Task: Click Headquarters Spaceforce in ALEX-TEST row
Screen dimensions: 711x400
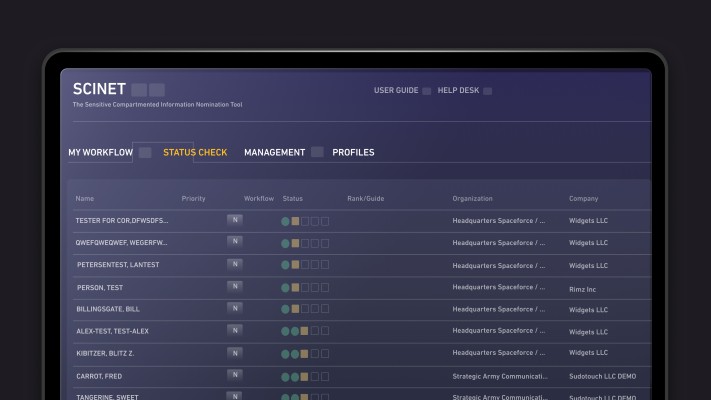Action: [499, 331]
